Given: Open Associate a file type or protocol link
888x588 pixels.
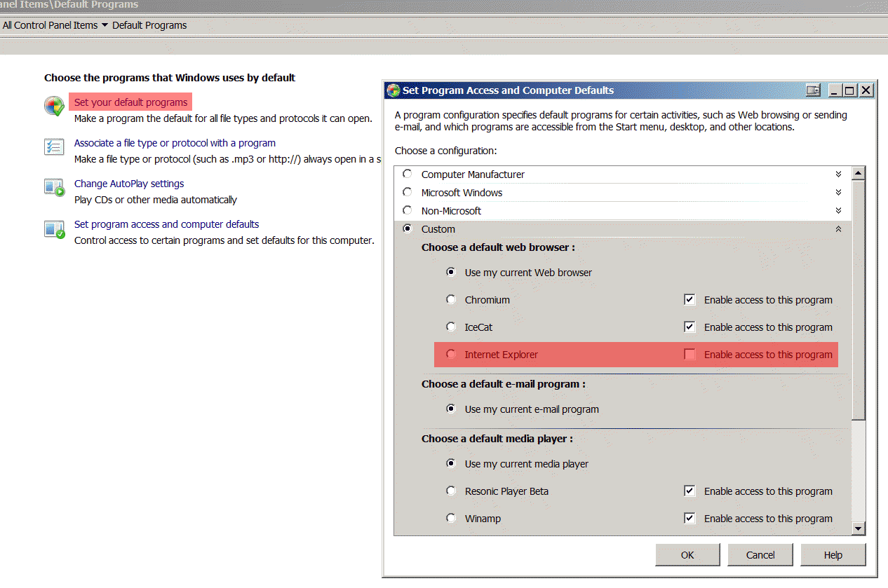Looking at the screenshot, I should [175, 143].
